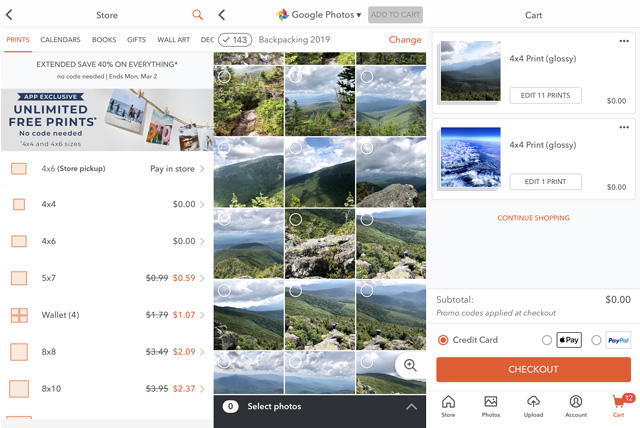Select Credit Card payment option

coord(443,340)
